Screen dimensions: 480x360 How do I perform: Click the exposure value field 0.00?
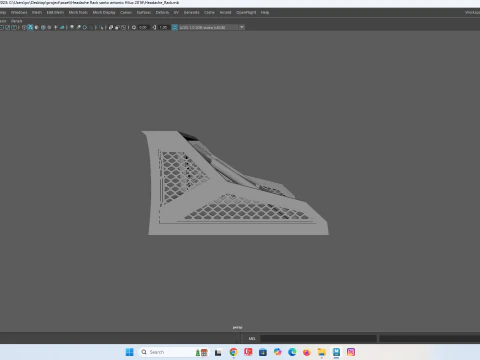pyautogui.click(x=143, y=27)
